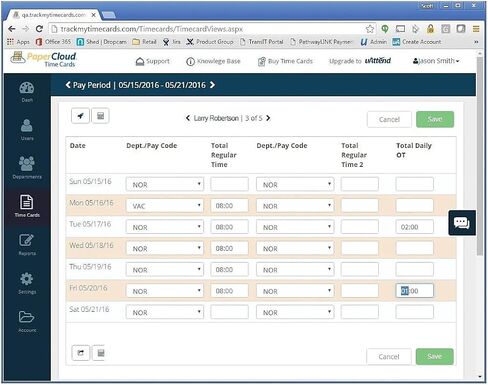Open the Time Cards sidebar icon
488x385 pixels.
pyautogui.click(x=27, y=206)
